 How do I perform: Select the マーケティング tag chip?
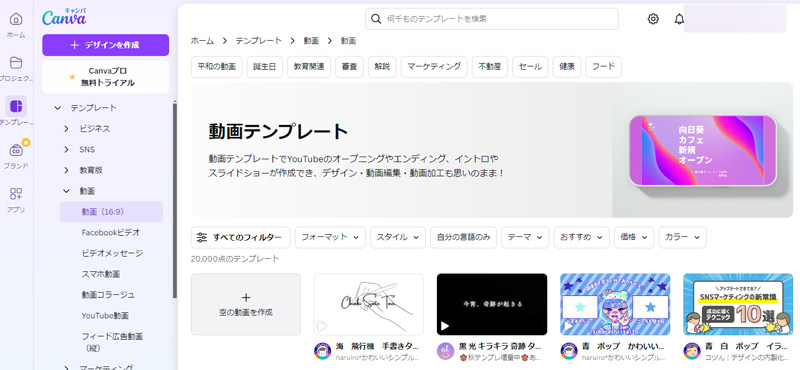434,67
